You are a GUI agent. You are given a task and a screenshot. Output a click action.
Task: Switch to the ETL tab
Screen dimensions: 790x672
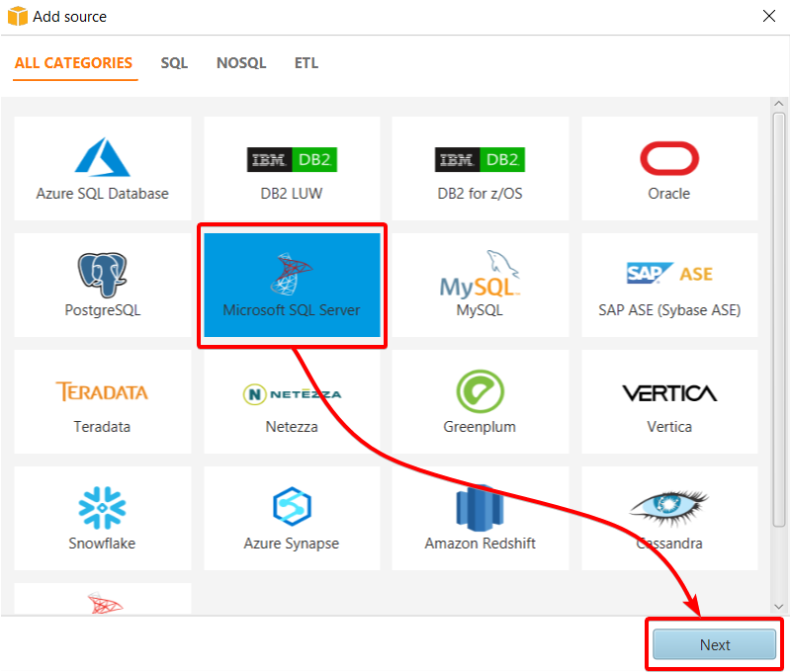[307, 63]
